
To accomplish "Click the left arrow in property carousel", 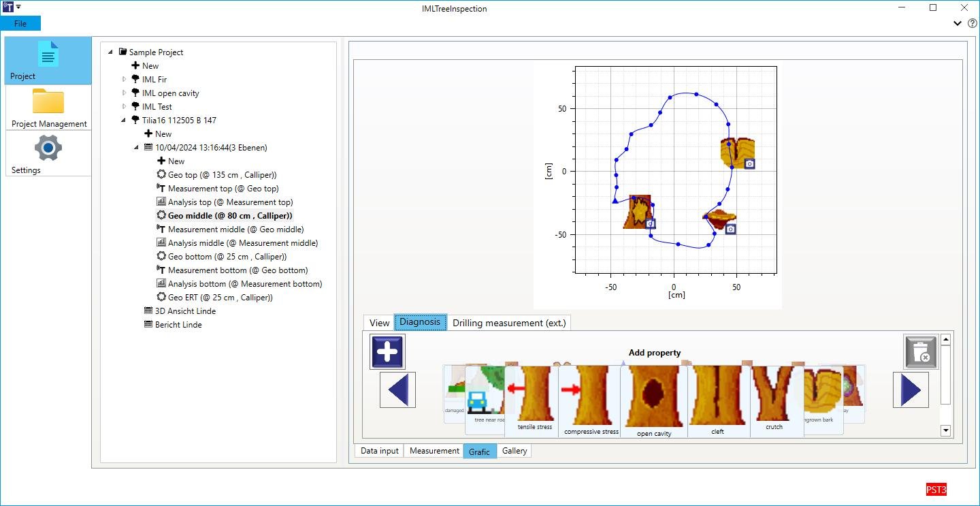I will pos(397,390).
